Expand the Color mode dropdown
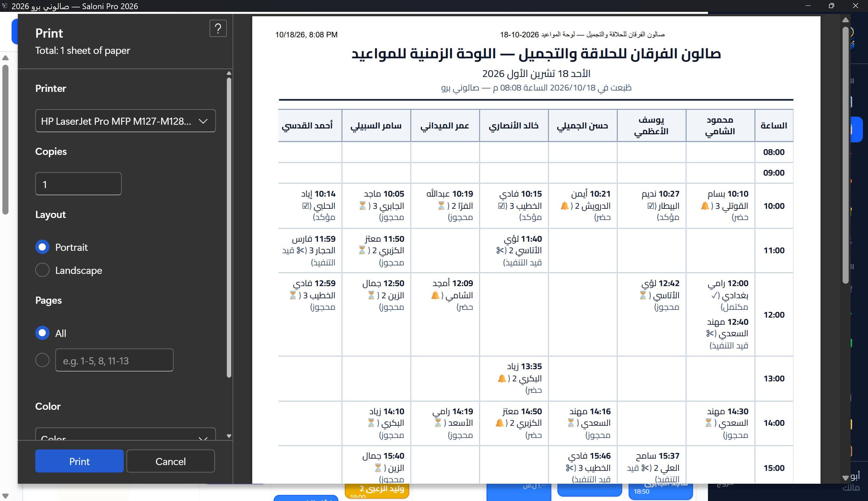 [125, 434]
